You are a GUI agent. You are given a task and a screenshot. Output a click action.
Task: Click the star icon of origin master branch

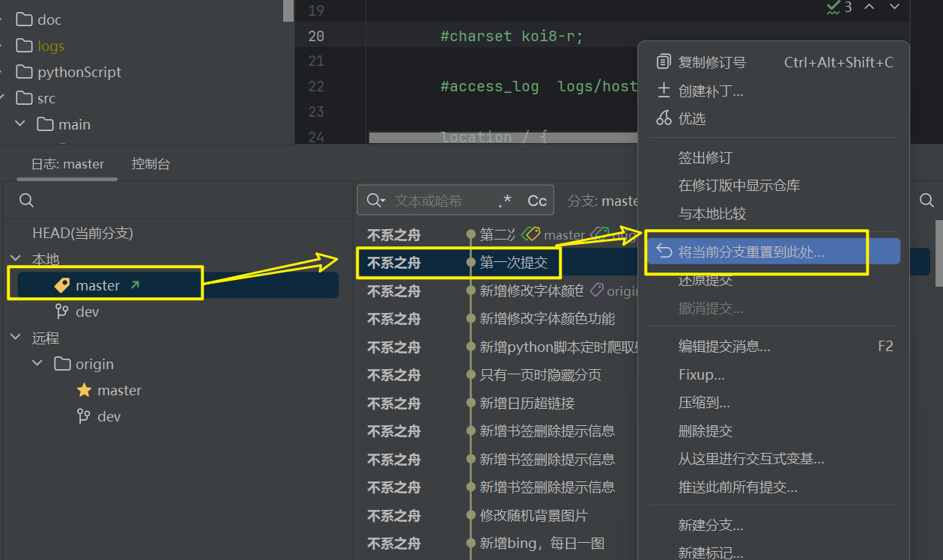pos(84,390)
